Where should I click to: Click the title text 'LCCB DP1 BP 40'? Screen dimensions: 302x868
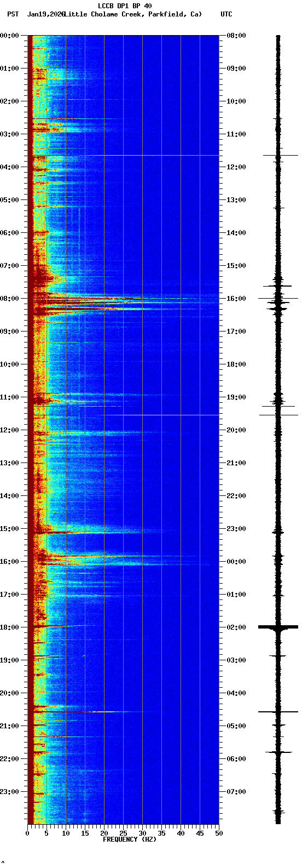pyautogui.click(x=125, y=6)
